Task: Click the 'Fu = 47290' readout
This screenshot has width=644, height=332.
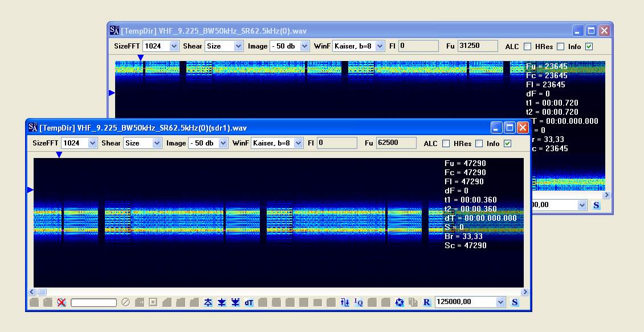Action: 465,164
